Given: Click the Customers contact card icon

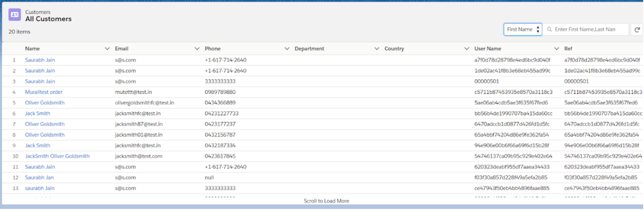Looking at the screenshot, I should click(x=14, y=15).
